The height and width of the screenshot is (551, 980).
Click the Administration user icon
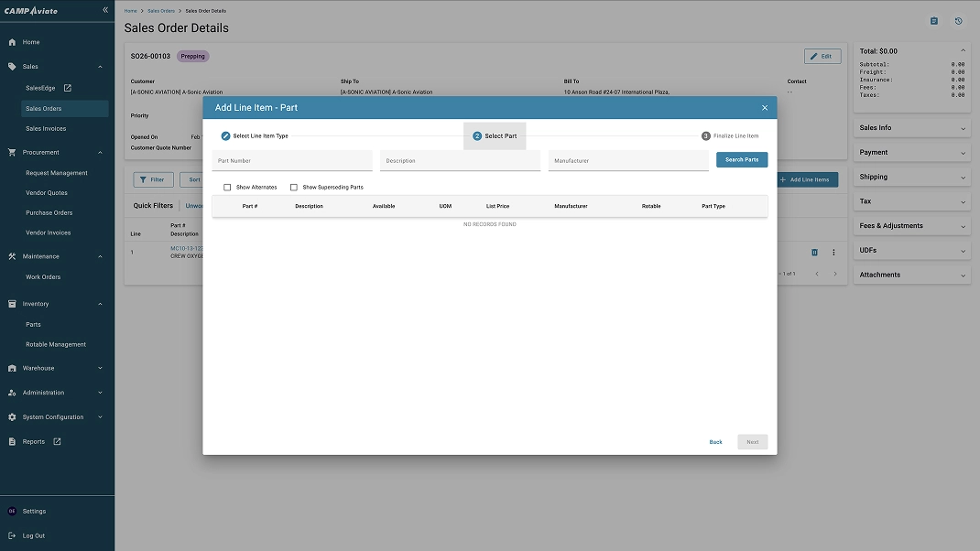pyautogui.click(x=12, y=393)
